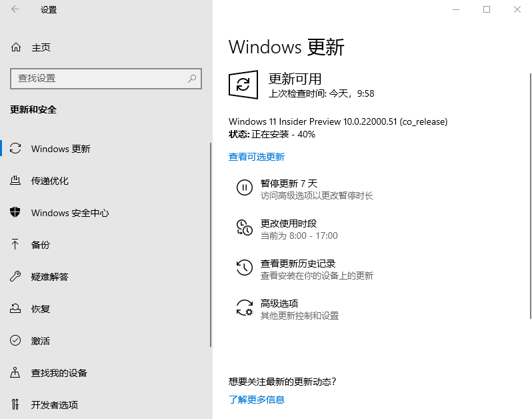Click the 备份 upload arrow icon
Screen dimensions: 532x419
(15, 244)
